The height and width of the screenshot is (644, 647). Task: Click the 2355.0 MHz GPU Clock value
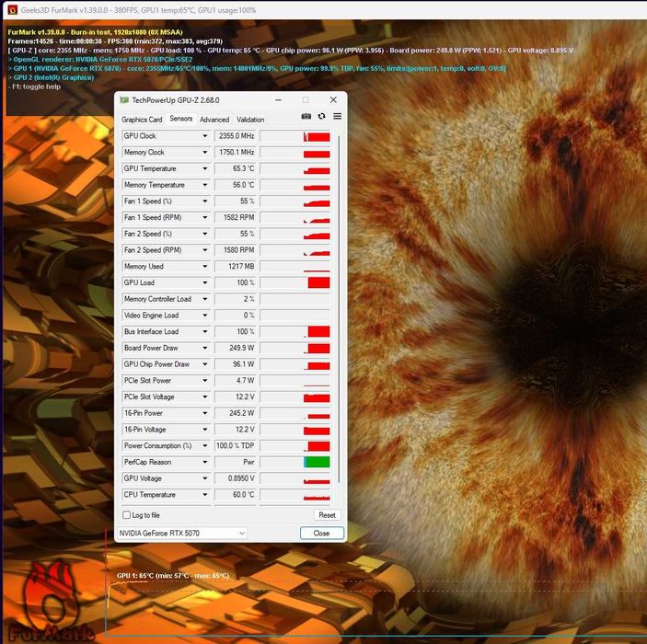coord(236,136)
